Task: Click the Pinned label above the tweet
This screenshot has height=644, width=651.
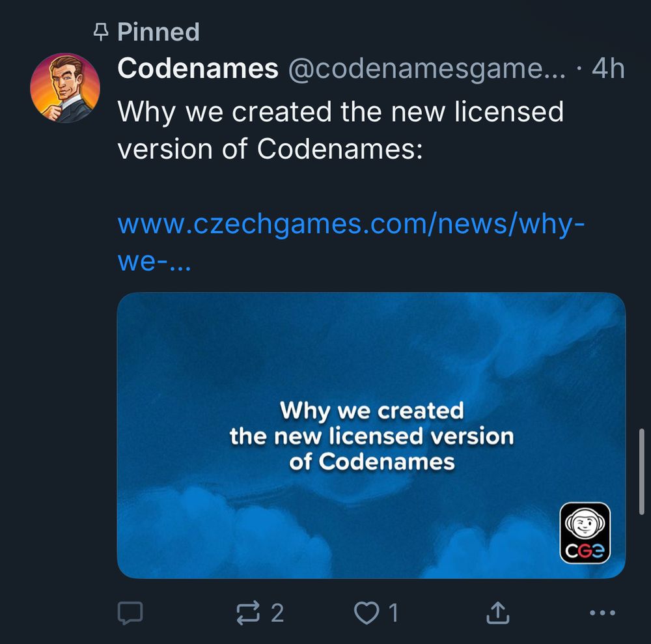Action: click(158, 31)
